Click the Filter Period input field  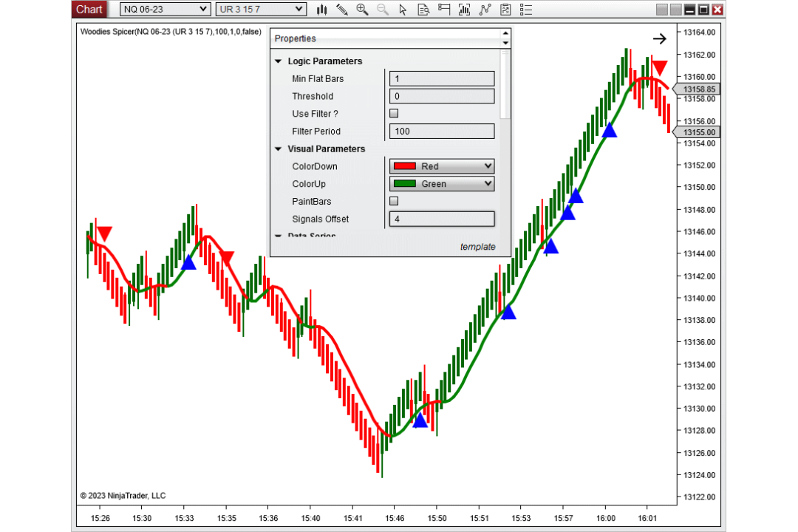point(442,132)
